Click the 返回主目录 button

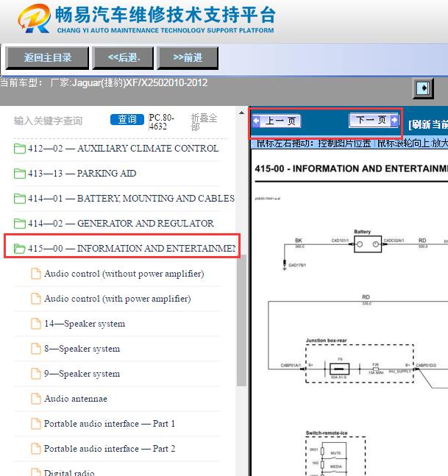pos(47,57)
